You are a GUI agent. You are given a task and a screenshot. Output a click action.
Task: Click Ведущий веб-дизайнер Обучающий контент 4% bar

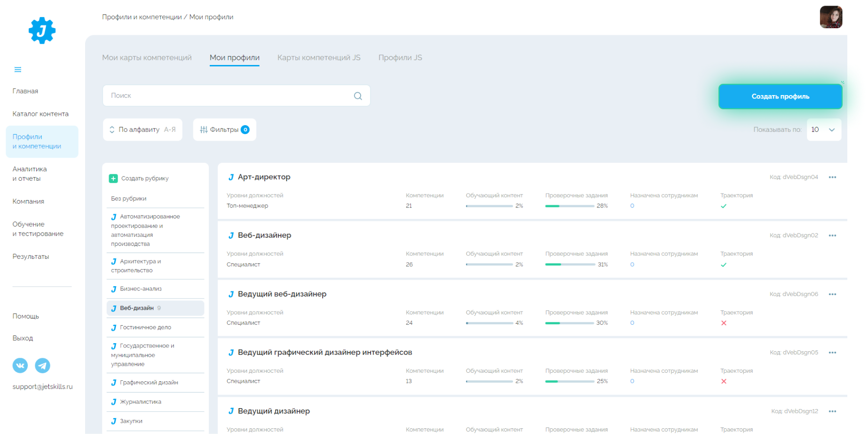489,323
